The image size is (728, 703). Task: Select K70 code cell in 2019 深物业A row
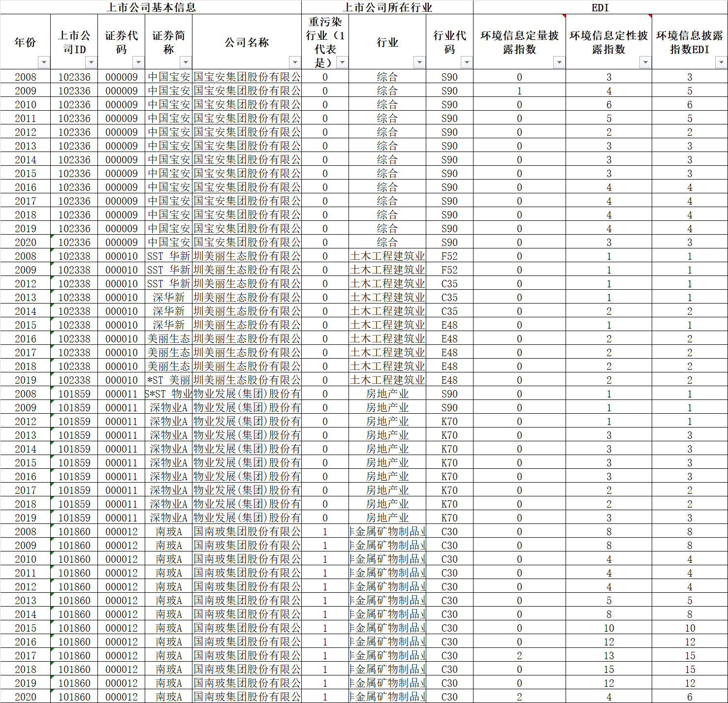pos(449,518)
